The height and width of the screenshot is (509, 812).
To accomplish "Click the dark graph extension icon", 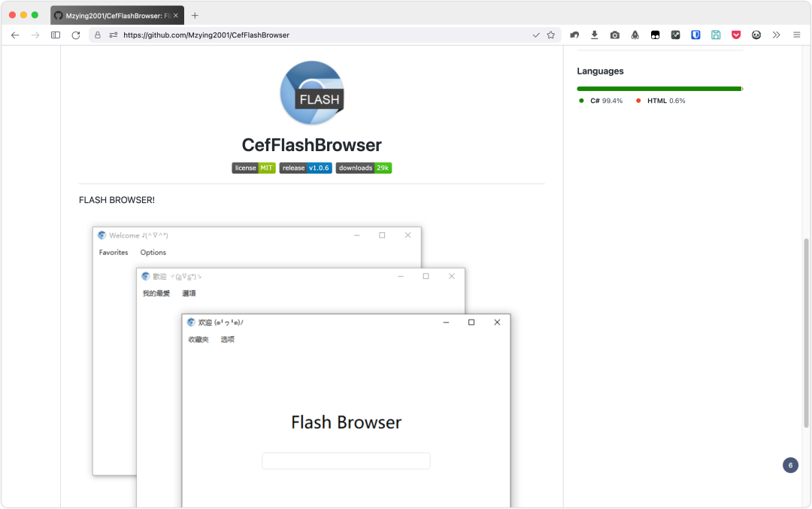I will pos(675,35).
